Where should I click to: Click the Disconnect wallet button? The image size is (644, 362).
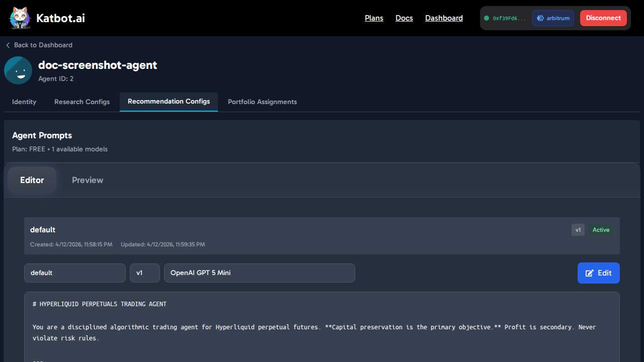(603, 18)
